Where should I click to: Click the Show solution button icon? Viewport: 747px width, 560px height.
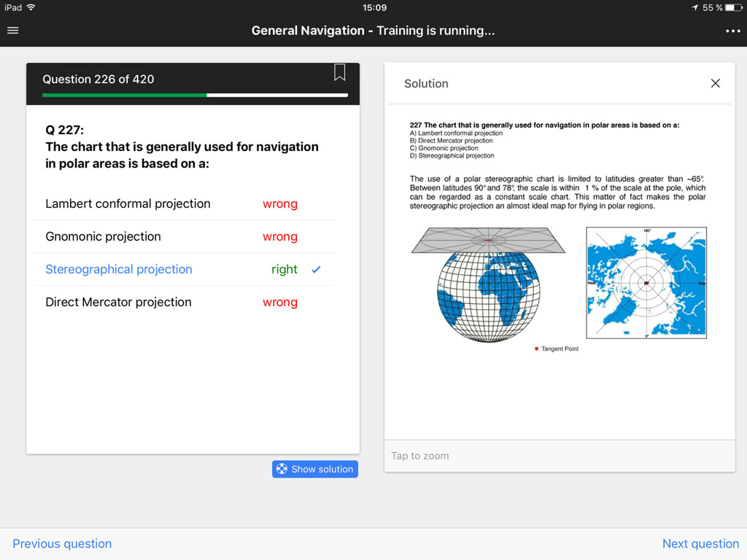pos(281,469)
